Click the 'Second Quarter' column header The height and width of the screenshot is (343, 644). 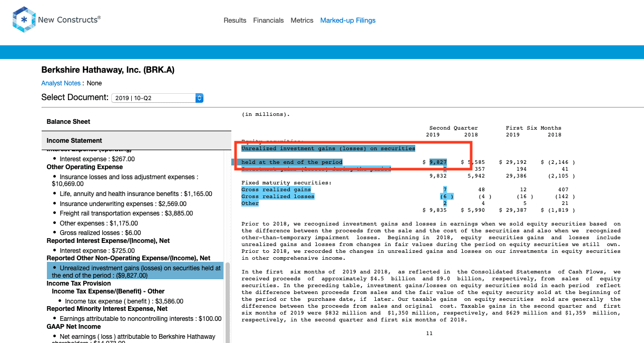point(454,128)
